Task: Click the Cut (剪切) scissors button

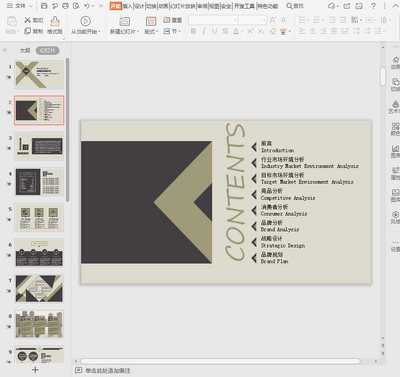Action: tap(33, 20)
